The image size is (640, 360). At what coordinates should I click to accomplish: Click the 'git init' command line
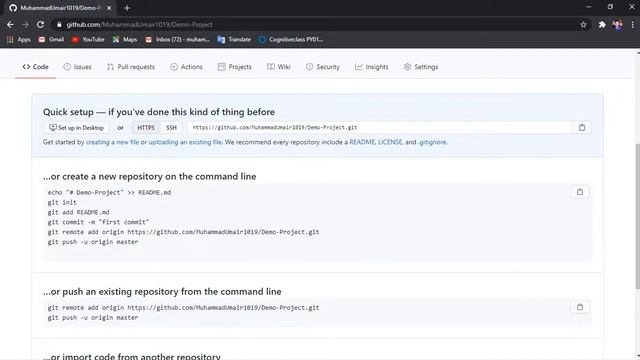(x=62, y=202)
